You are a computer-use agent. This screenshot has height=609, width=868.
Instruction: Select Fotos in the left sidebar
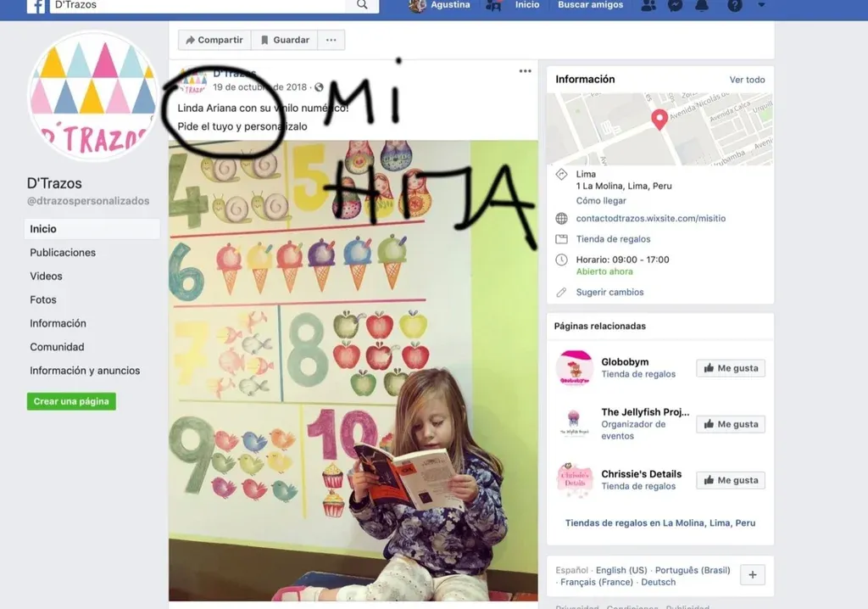point(43,299)
